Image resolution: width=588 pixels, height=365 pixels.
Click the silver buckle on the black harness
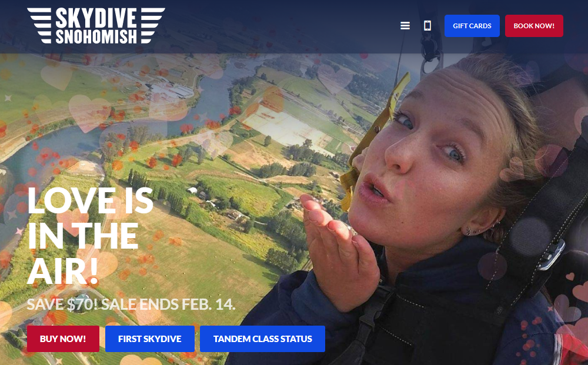pos(552,255)
